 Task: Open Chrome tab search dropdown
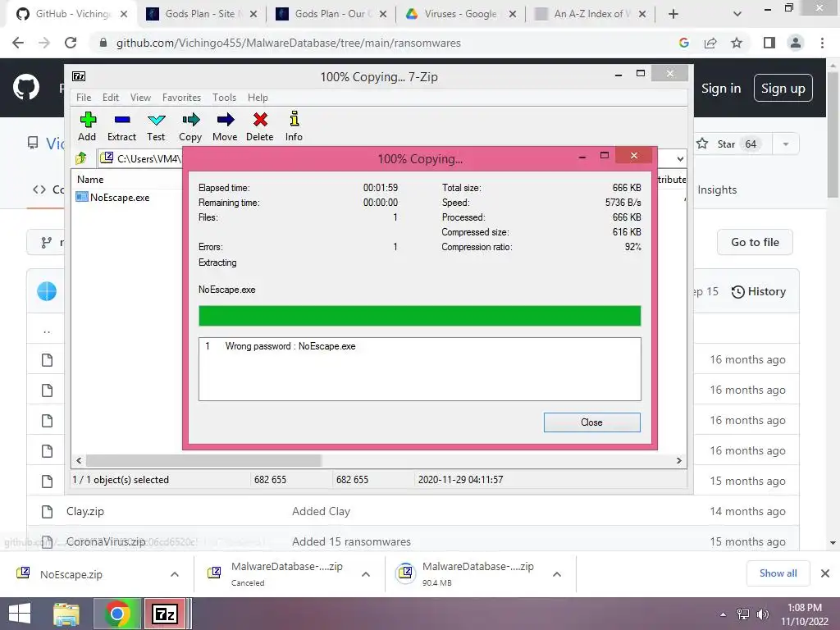(737, 14)
